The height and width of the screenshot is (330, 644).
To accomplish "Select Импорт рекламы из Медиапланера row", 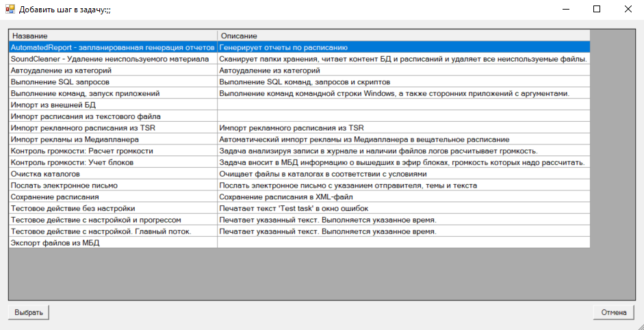I will point(299,139).
